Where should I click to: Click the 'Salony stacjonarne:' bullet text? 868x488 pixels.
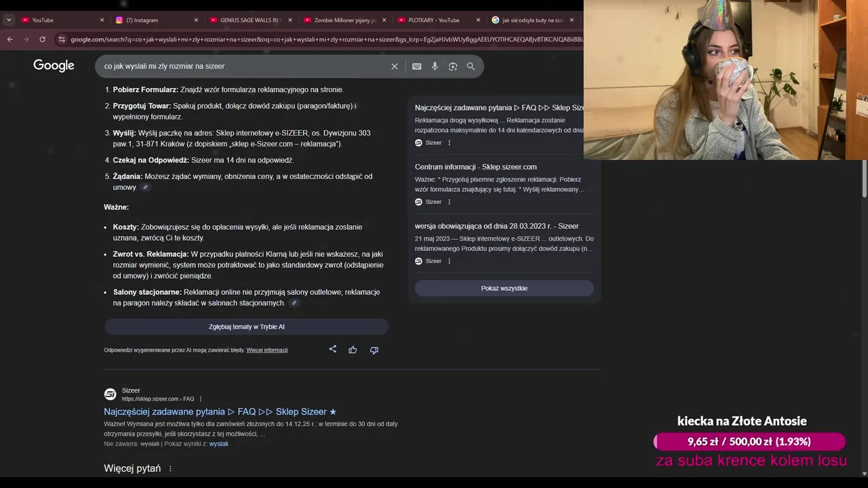147,292
